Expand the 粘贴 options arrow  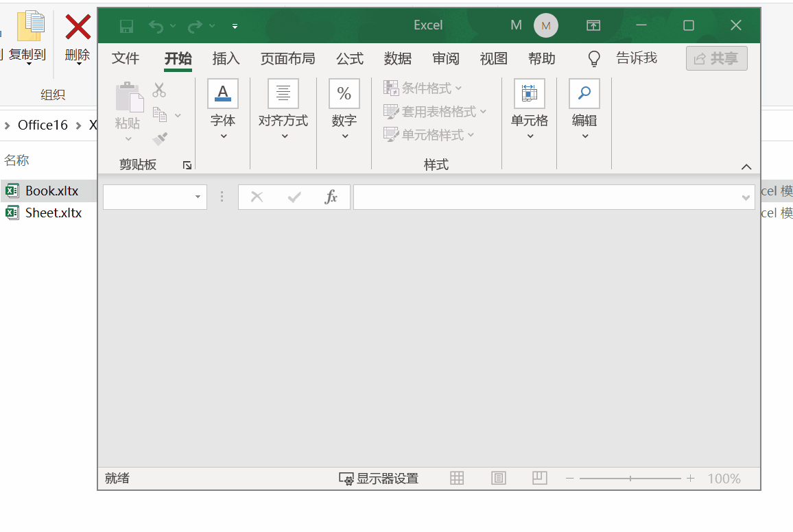coord(128,138)
